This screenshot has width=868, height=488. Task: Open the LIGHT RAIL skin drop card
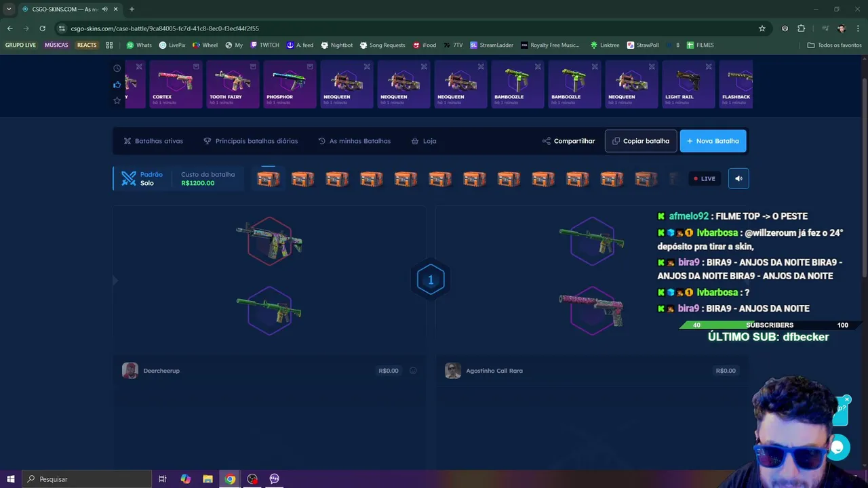[688, 84]
